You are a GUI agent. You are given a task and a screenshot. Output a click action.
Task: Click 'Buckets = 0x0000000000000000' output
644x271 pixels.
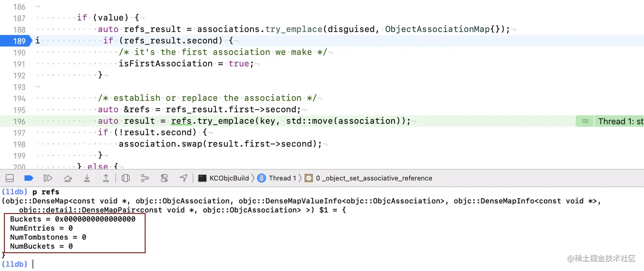point(73,219)
